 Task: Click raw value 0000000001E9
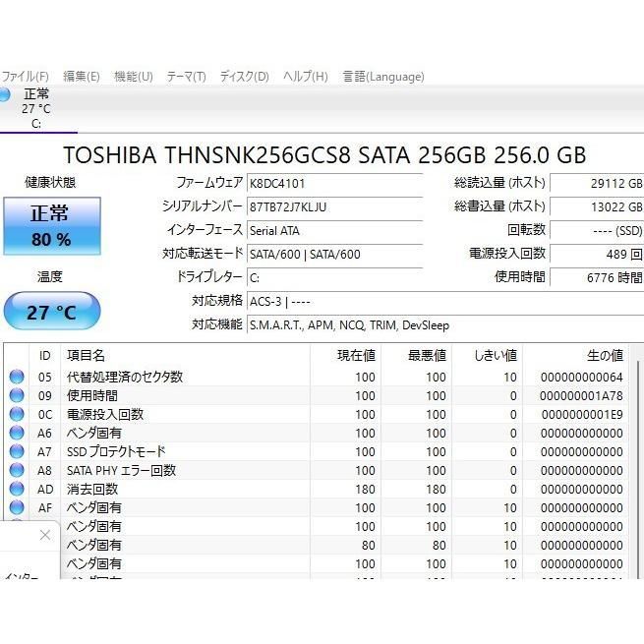582,414
